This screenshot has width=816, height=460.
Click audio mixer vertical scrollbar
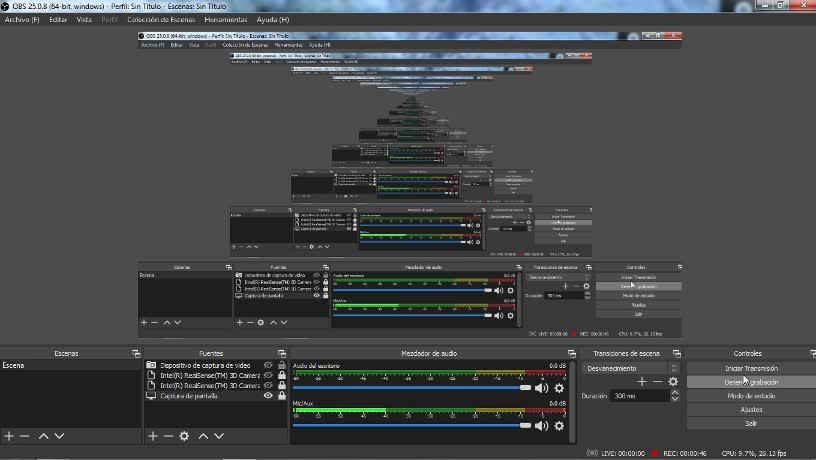[572, 402]
